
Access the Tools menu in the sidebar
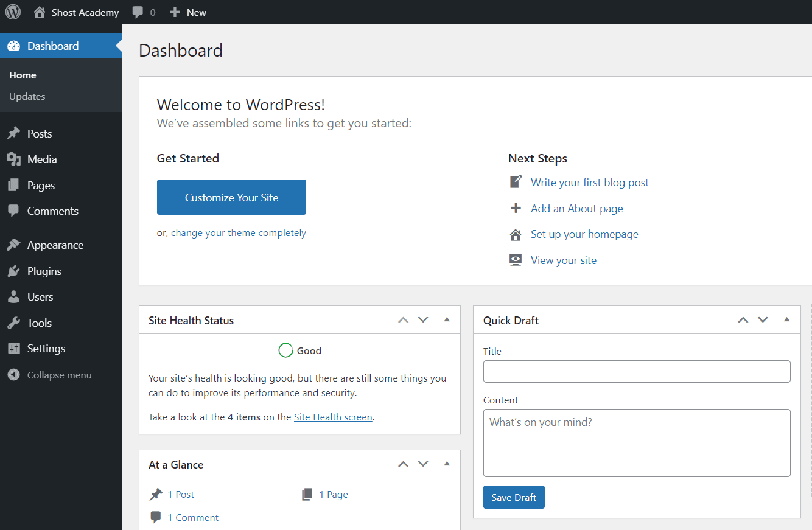point(40,323)
